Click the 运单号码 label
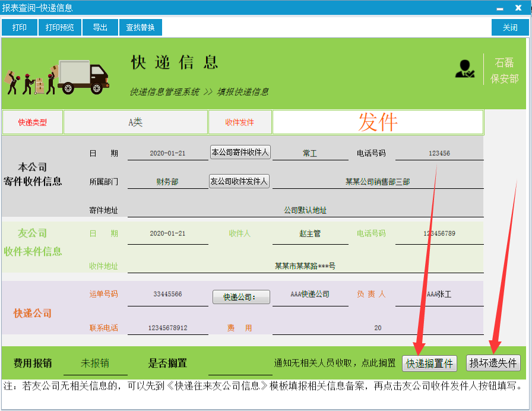532x411 pixels. pyautogui.click(x=103, y=294)
